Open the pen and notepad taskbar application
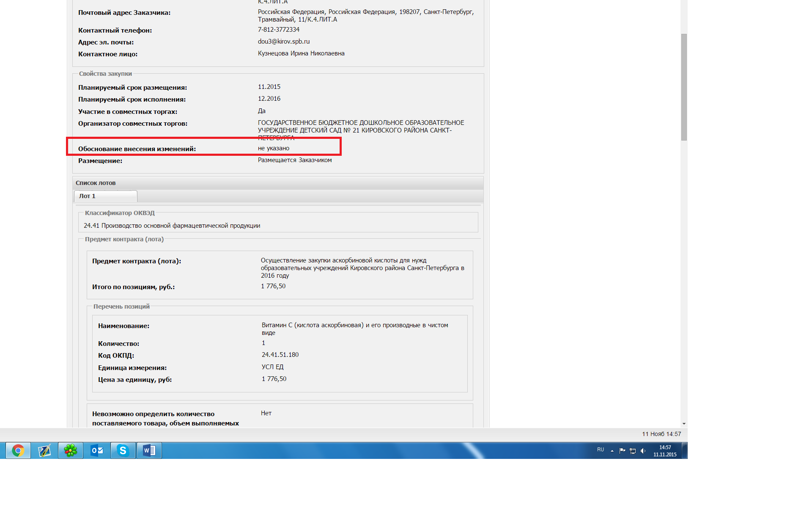The image size is (812, 508). [44, 450]
